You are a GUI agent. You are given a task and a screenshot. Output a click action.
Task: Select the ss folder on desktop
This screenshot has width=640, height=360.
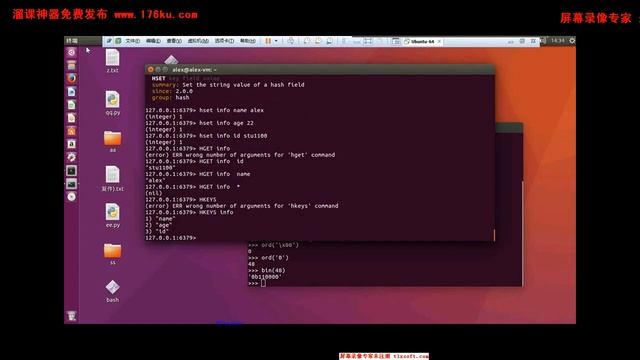[112, 254]
